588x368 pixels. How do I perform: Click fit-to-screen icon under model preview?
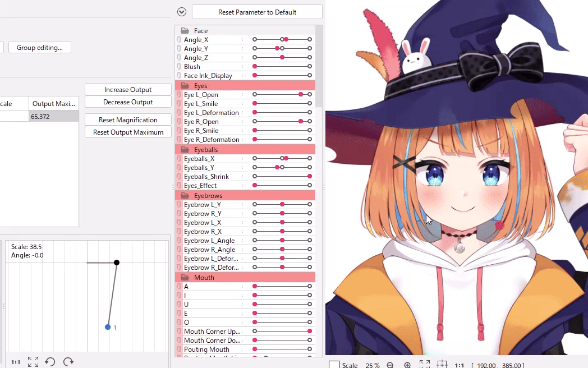tap(425, 364)
